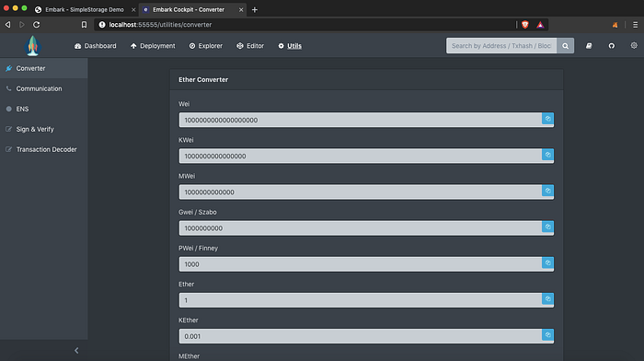Copy the Wei value to clipboard
Screen dimensions: 644x361
coord(547,119)
